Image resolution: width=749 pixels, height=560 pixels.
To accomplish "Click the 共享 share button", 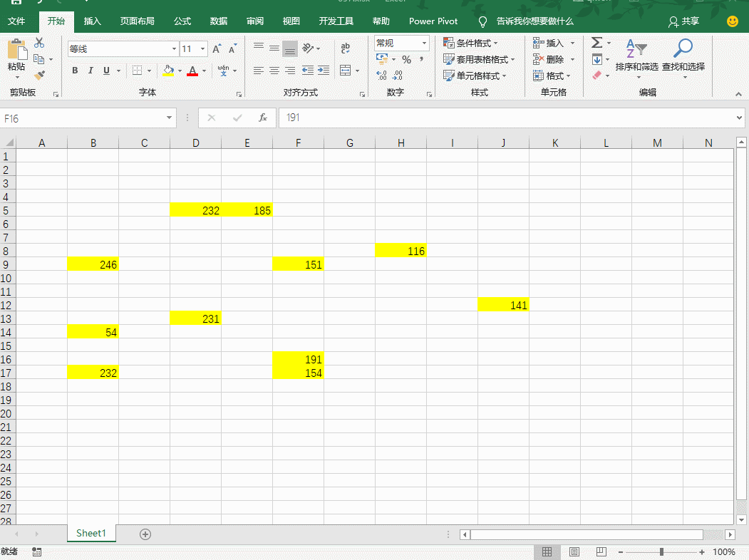I will (683, 21).
